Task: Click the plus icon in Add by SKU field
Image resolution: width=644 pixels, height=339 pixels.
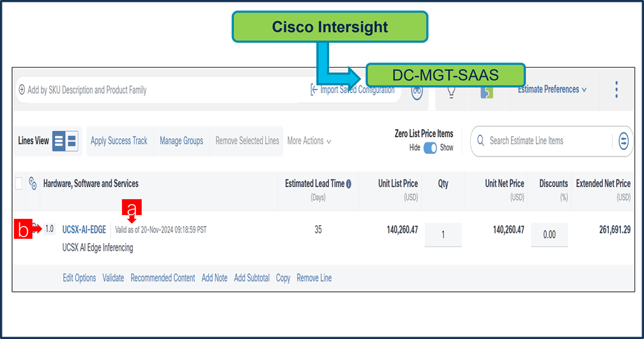Action: pyautogui.click(x=22, y=89)
